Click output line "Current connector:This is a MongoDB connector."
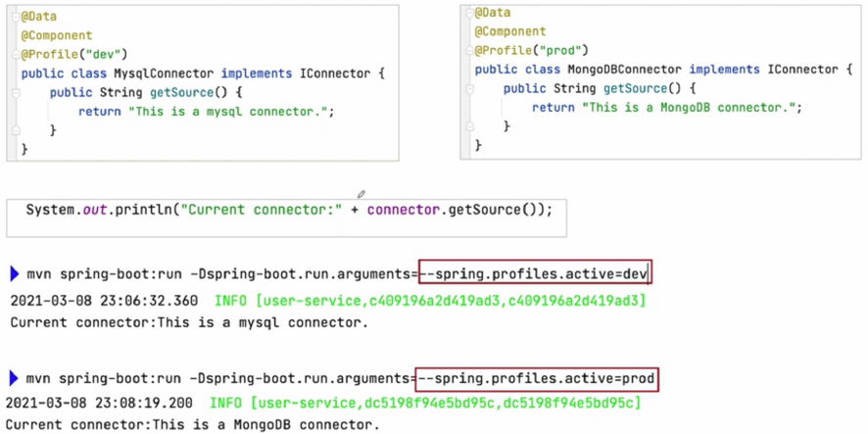Screen dimensions: 868x434 [193, 426]
